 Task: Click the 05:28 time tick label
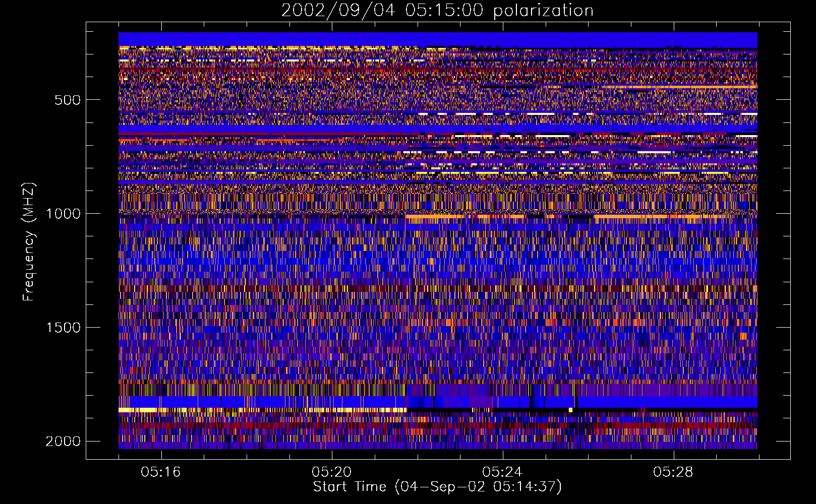pyautogui.click(x=673, y=472)
